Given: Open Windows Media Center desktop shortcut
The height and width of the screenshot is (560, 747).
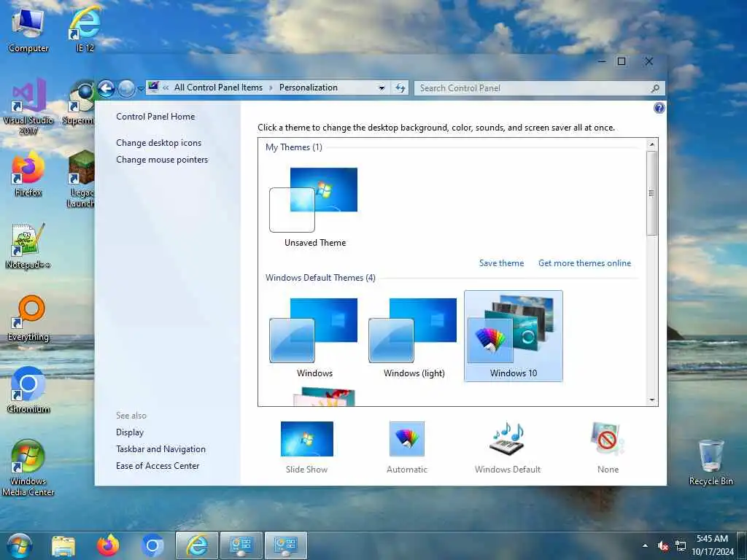Looking at the screenshot, I should point(28,467).
